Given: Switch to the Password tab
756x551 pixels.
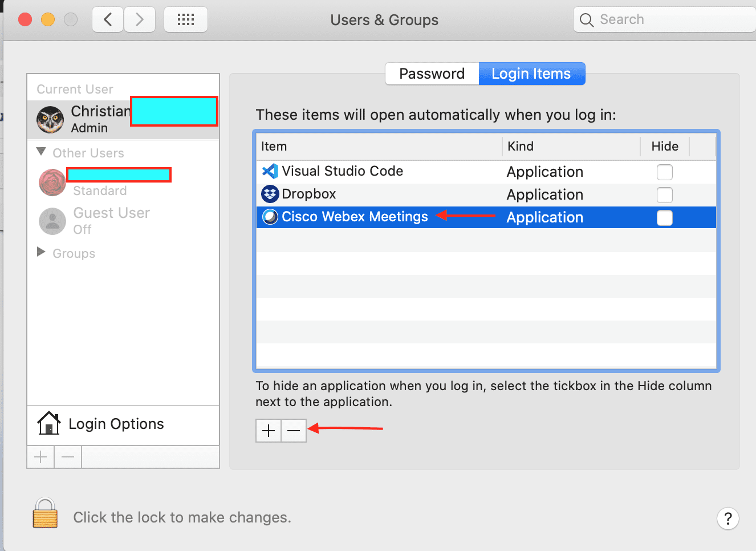Looking at the screenshot, I should 432,74.
